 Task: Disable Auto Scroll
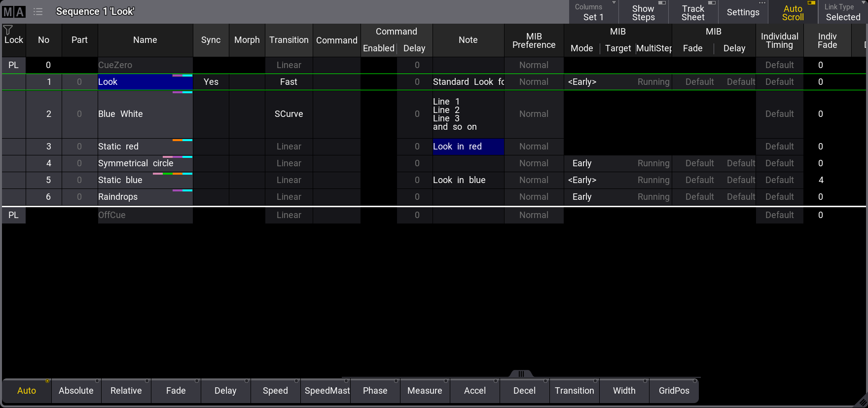point(793,12)
